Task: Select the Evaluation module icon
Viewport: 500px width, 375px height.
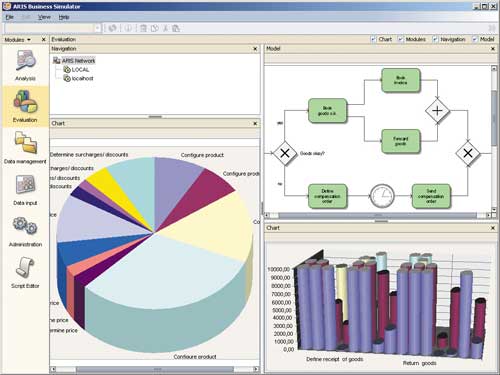Action: (25, 101)
